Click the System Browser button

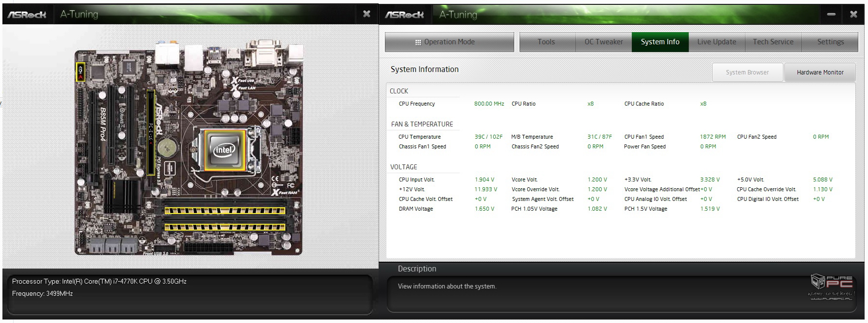pos(747,72)
